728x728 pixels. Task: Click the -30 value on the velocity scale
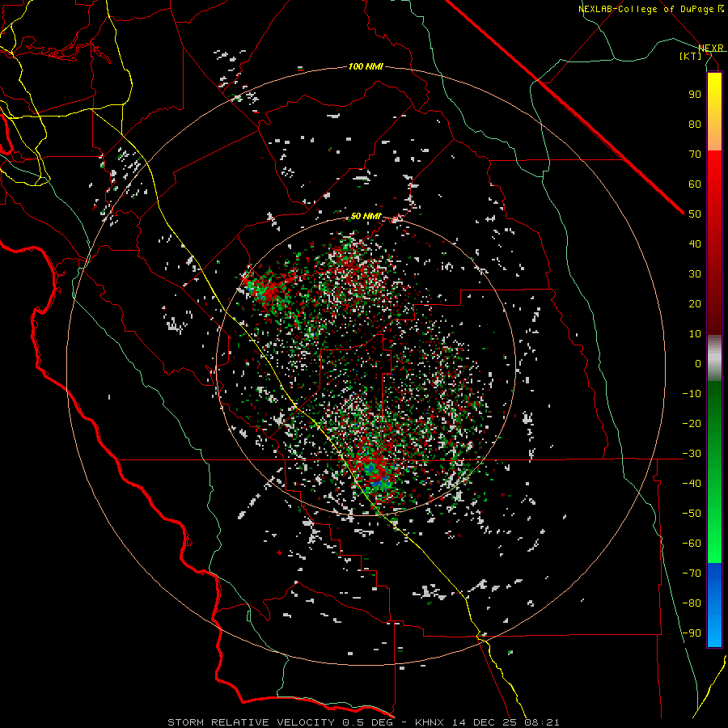pos(692,454)
